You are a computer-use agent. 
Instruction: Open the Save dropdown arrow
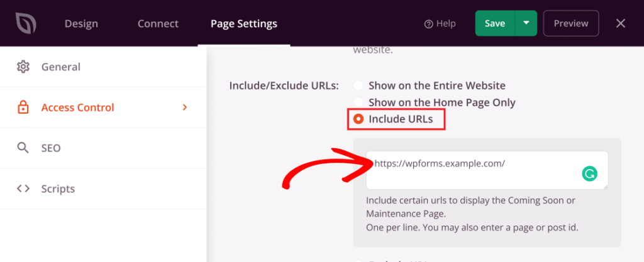[526, 23]
